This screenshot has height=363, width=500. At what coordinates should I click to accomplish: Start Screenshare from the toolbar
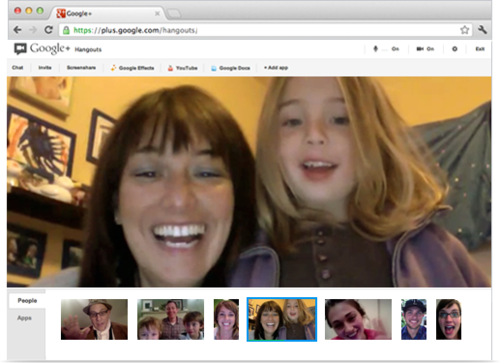tap(81, 68)
